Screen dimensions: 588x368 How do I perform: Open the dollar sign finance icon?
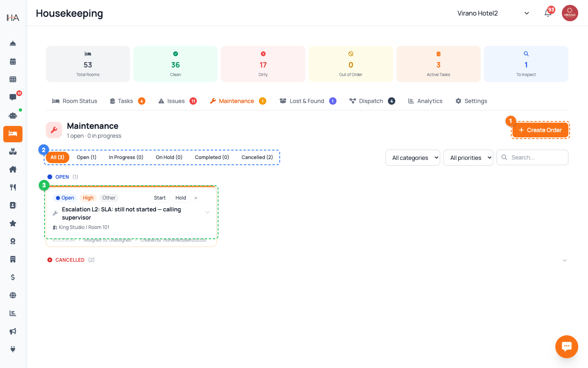(13, 277)
